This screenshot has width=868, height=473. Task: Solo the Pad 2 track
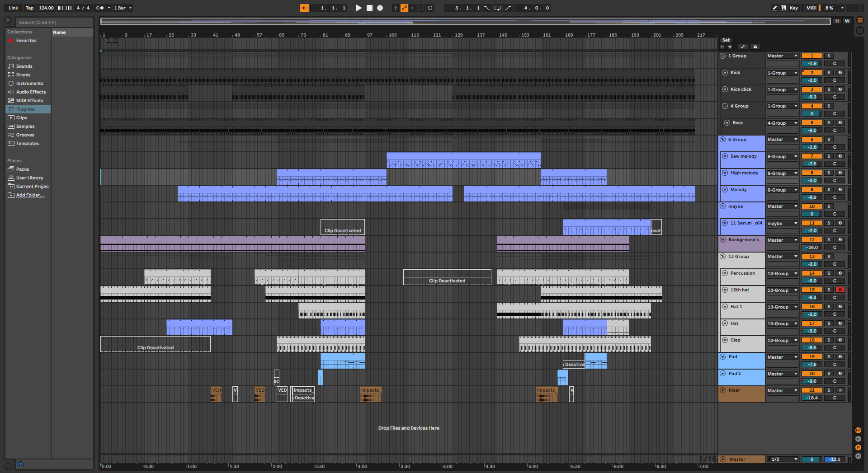[x=829, y=374]
